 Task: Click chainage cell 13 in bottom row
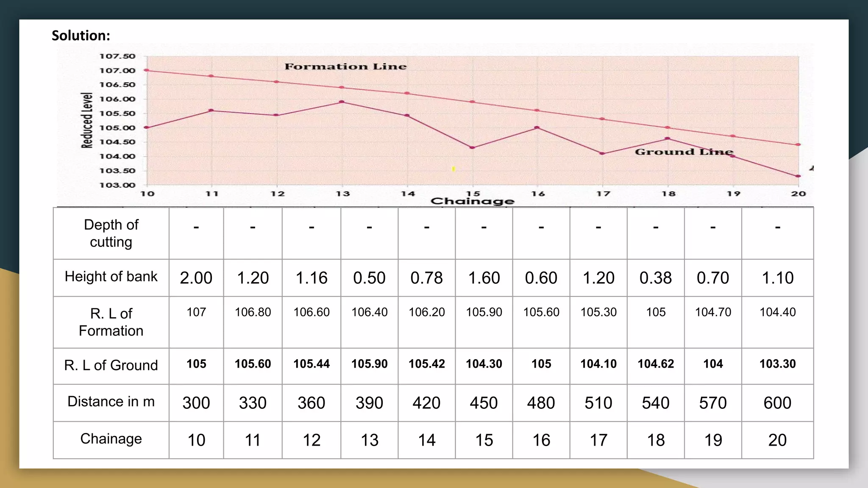point(369,440)
